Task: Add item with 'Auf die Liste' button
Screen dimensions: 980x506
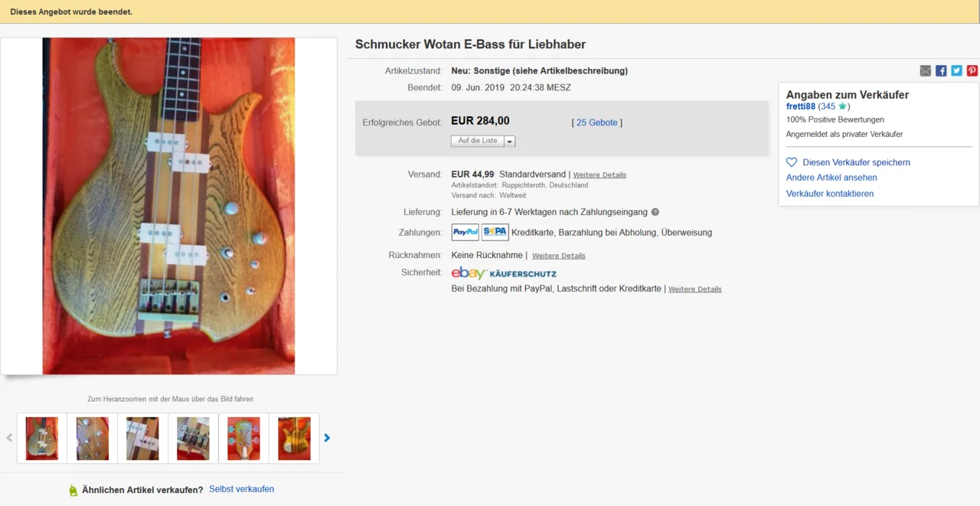Action: tap(478, 141)
